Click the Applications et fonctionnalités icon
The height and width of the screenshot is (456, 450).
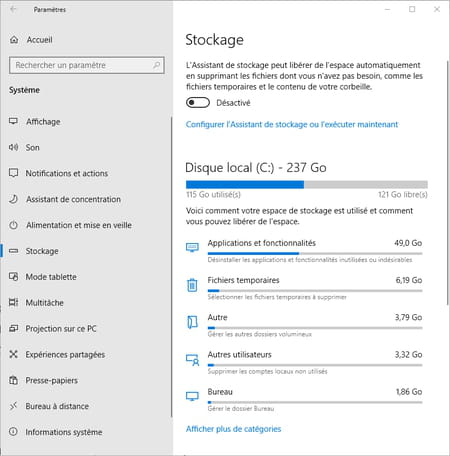click(192, 247)
